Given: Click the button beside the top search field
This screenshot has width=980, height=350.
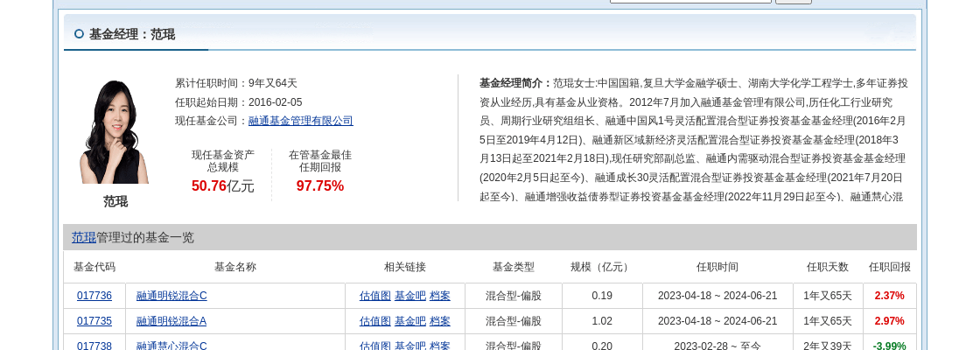Looking at the screenshot, I should 793,2.
